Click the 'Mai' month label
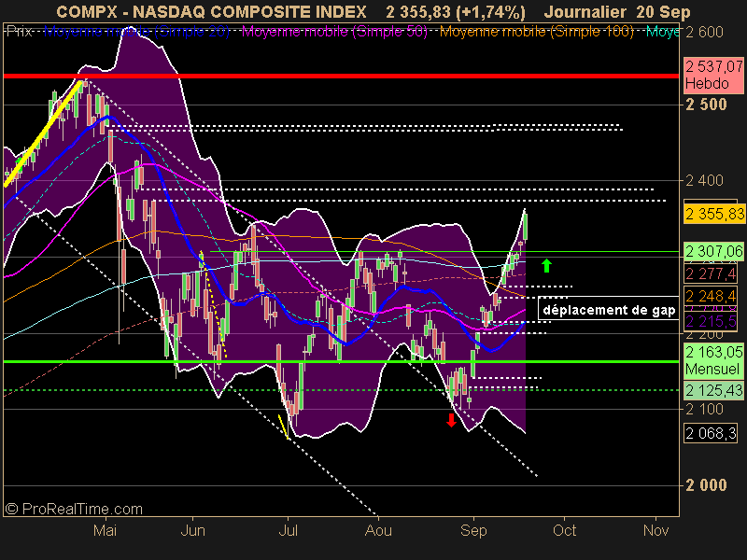 (x=105, y=530)
